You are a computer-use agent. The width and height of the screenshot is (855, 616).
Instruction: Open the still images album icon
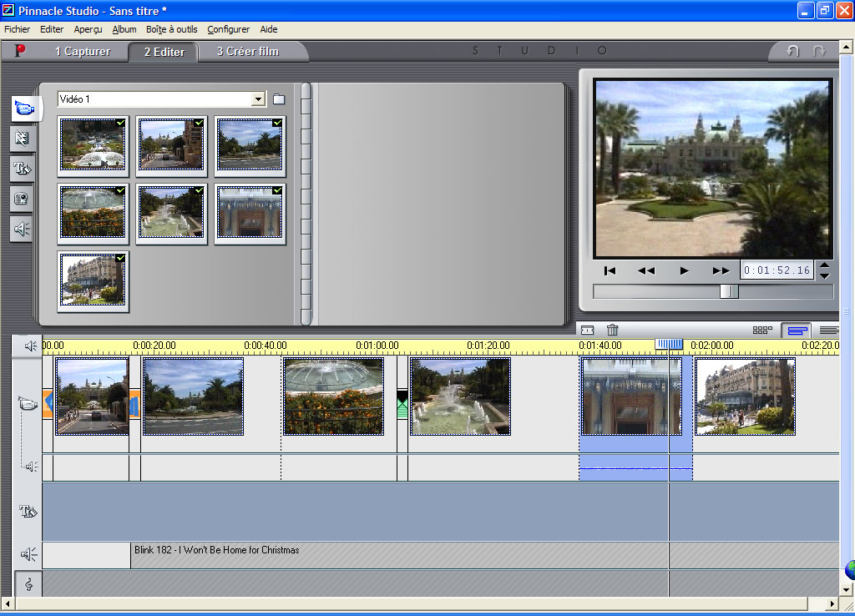pos(22,199)
